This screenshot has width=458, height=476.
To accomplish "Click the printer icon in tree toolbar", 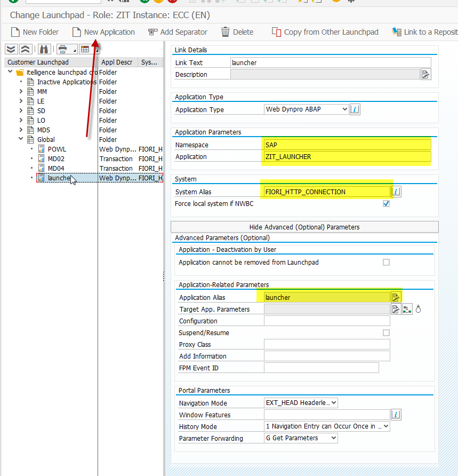I will [x=63, y=50].
